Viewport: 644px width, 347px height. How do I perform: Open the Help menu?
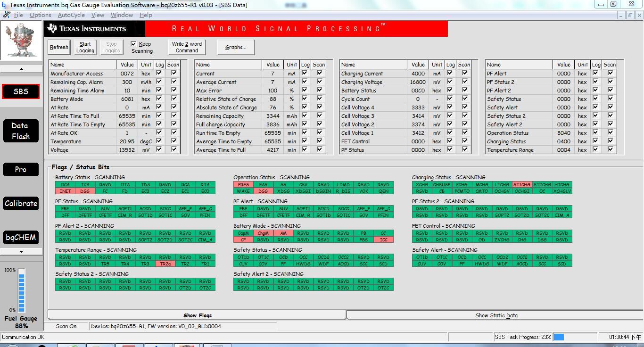click(146, 15)
